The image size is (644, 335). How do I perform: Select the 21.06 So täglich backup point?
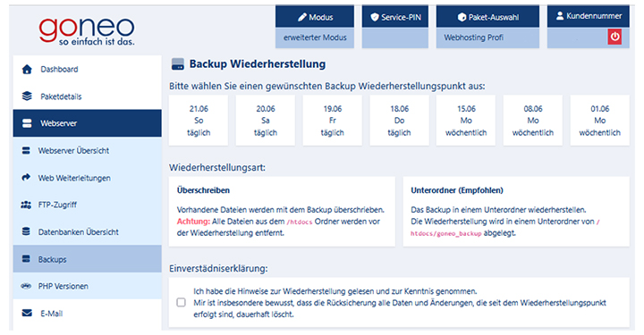[199, 121]
